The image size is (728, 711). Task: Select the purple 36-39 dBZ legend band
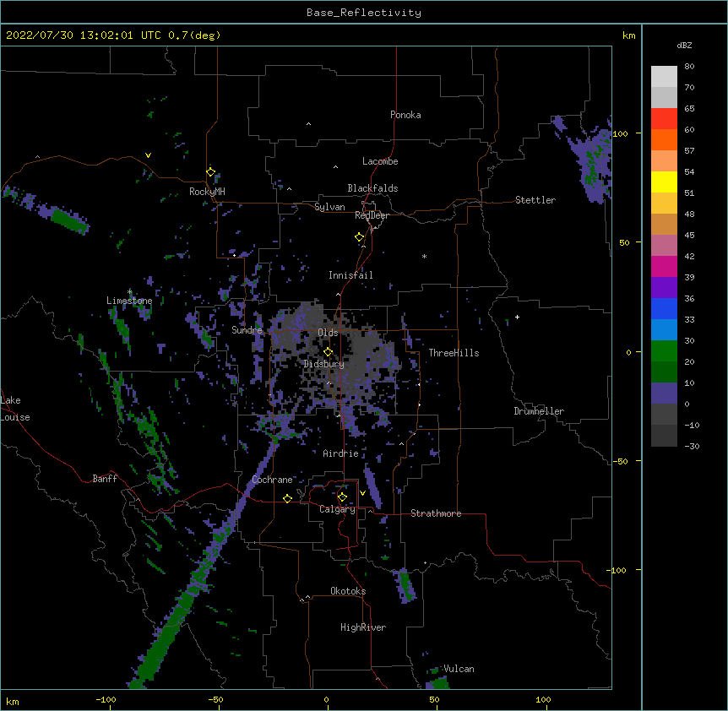point(664,288)
